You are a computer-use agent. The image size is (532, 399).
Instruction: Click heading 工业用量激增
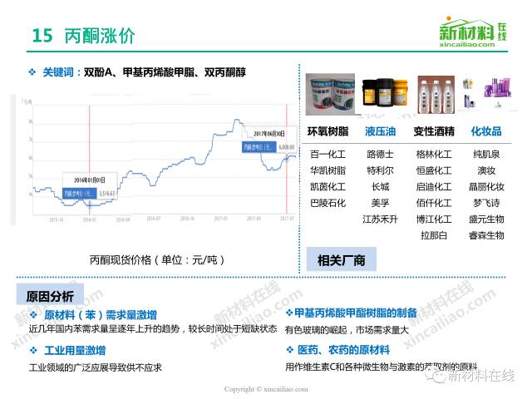75,350
